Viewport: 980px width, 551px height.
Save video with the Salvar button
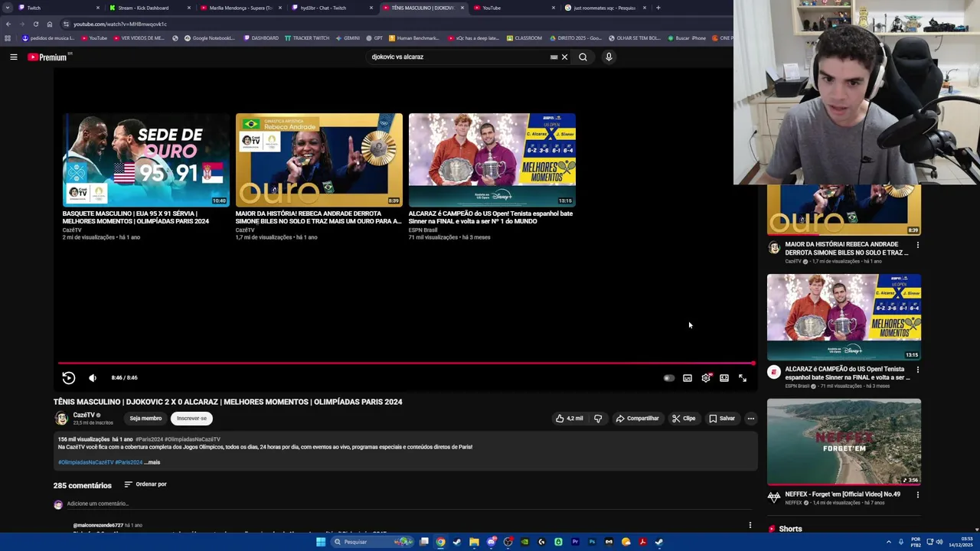(722, 419)
